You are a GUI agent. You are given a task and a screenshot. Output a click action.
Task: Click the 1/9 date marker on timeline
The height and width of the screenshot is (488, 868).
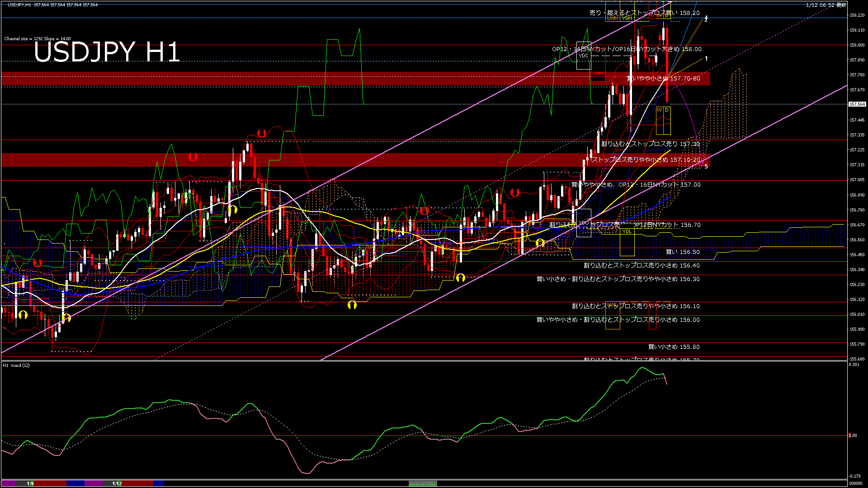point(30,483)
